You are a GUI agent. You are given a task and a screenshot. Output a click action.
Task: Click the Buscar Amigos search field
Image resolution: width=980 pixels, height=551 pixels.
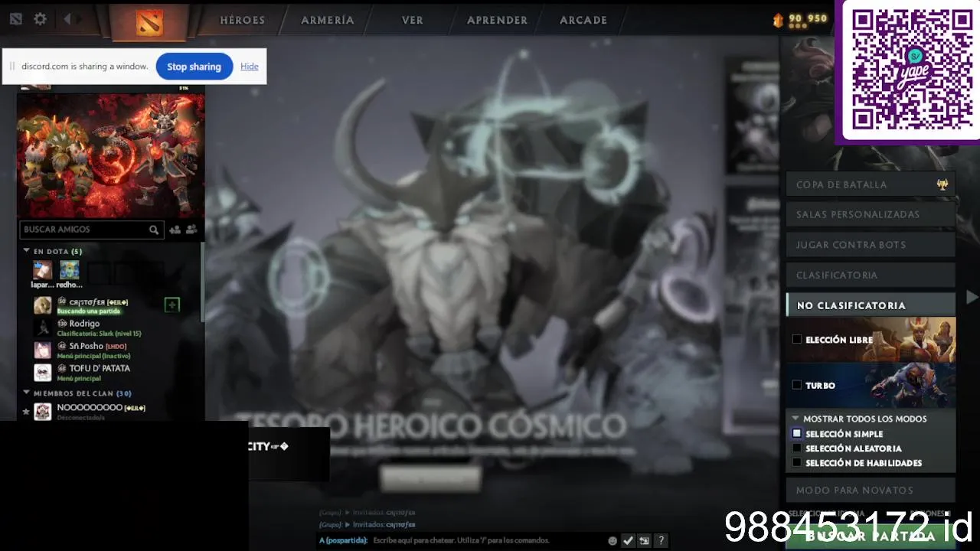pos(90,230)
